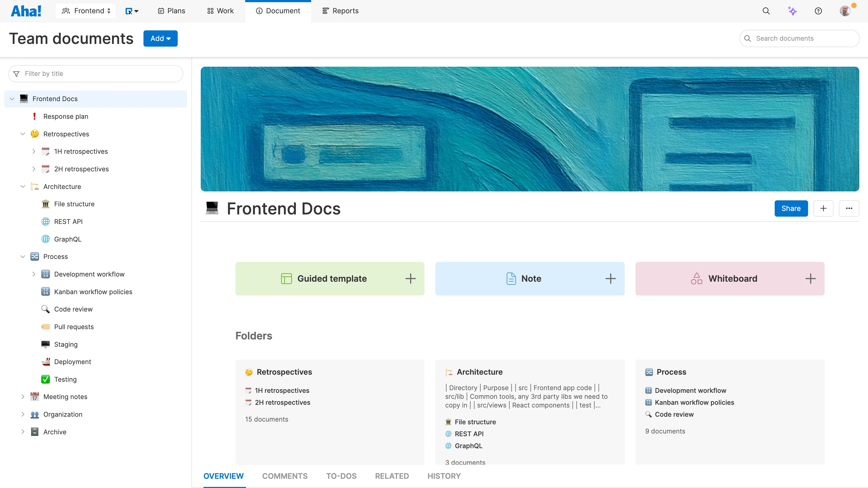The image size is (868, 488).
Task: Open the AI sparkle assistant icon
Action: 793,11
